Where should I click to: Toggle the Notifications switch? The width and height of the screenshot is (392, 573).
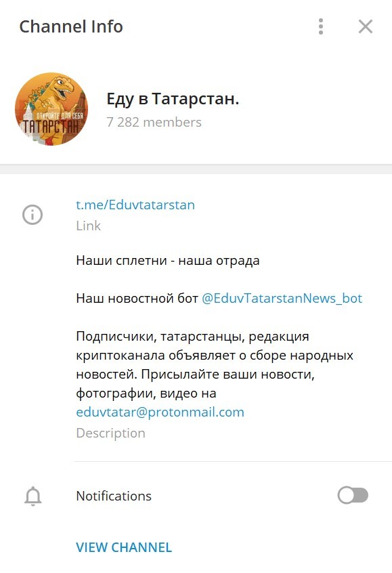[353, 496]
